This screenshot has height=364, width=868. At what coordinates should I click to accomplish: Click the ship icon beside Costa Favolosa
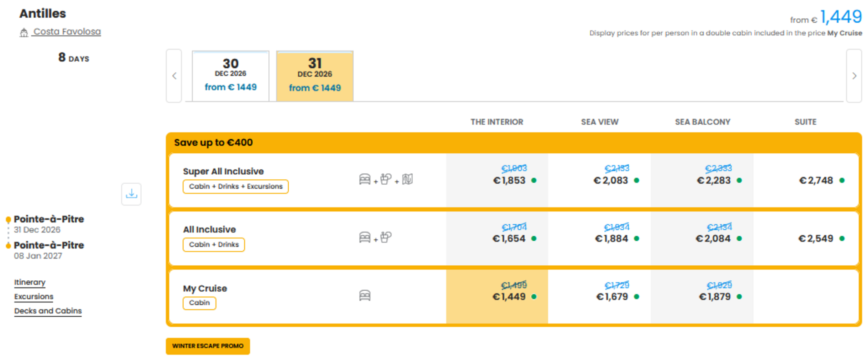[24, 32]
